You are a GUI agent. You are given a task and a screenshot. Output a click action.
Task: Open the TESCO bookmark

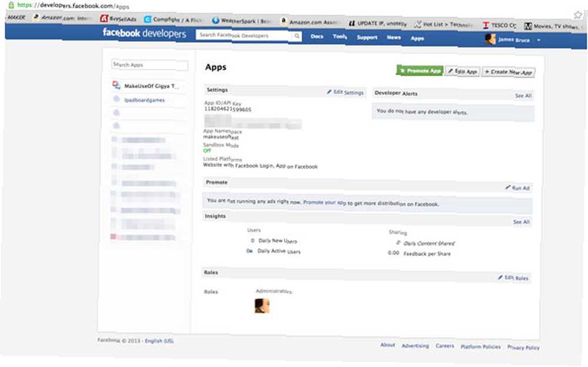[x=499, y=25]
